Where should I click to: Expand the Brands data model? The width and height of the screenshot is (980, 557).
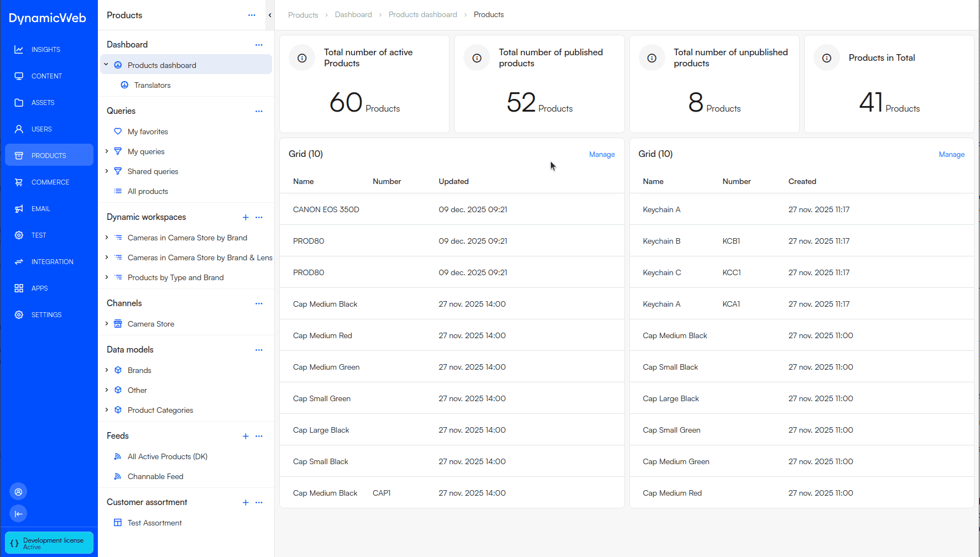pyautogui.click(x=107, y=370)
